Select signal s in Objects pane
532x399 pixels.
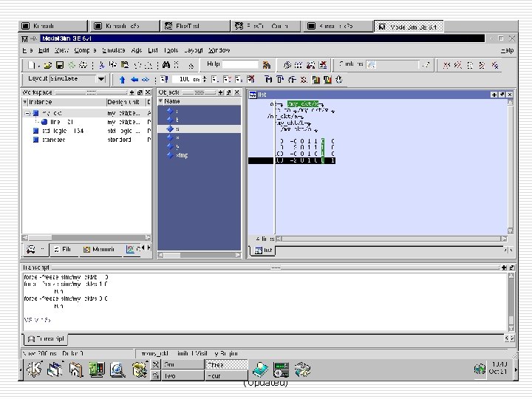199,129
